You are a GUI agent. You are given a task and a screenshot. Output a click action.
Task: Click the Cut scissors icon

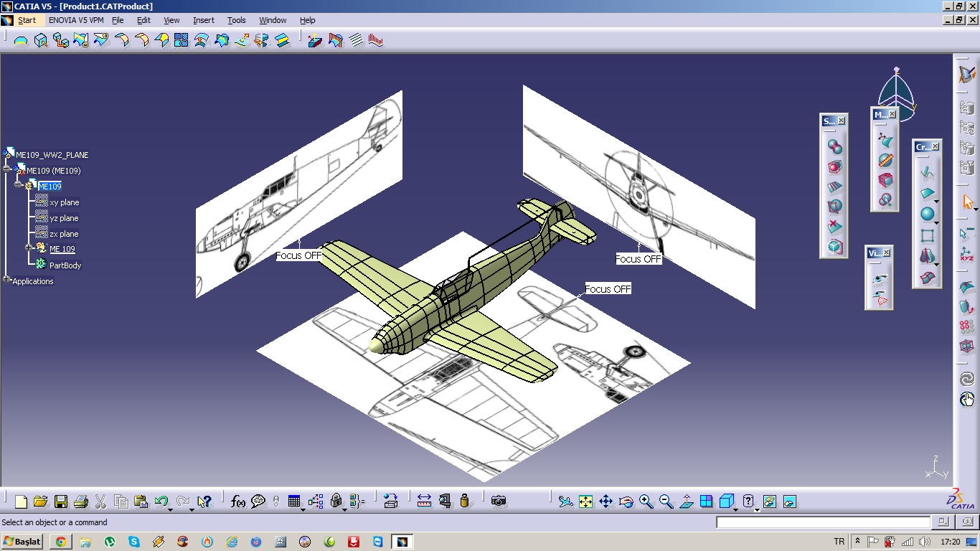point(100,501)
